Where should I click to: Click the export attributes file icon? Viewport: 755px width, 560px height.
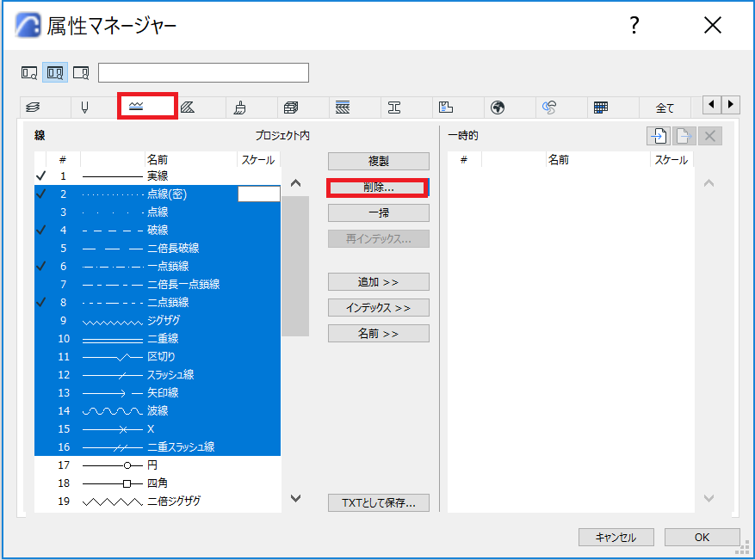pyautogui.click(x=684, y=136)
